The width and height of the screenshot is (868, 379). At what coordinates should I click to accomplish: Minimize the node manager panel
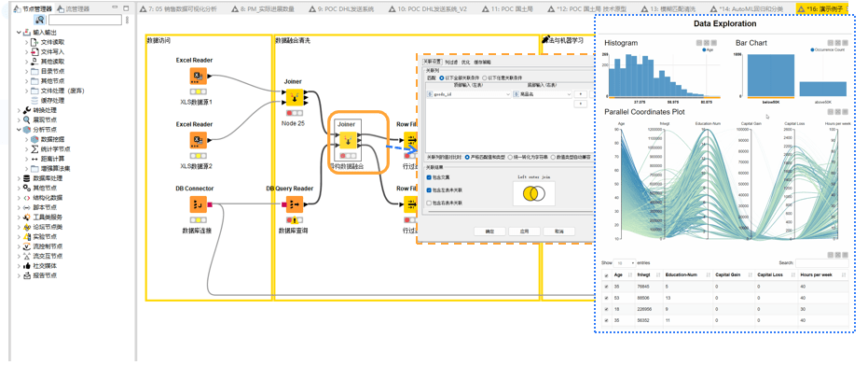pyautogui.click(x=115, y=8)
